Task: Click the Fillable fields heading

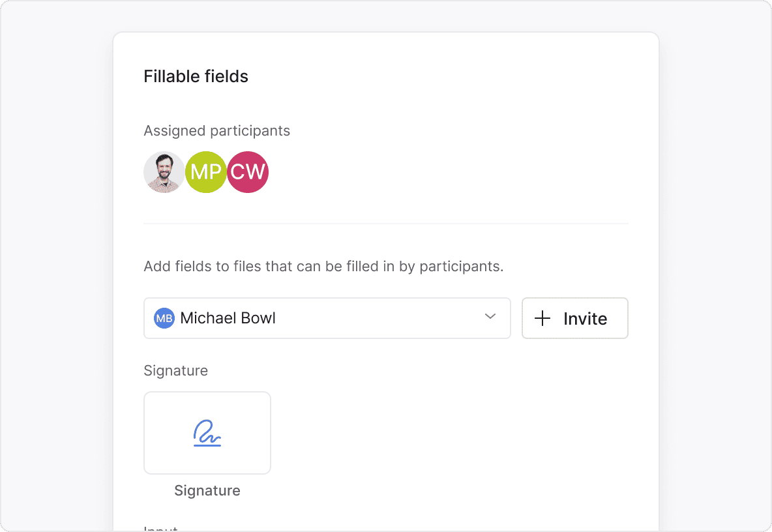Action: [x=196, y=76]
